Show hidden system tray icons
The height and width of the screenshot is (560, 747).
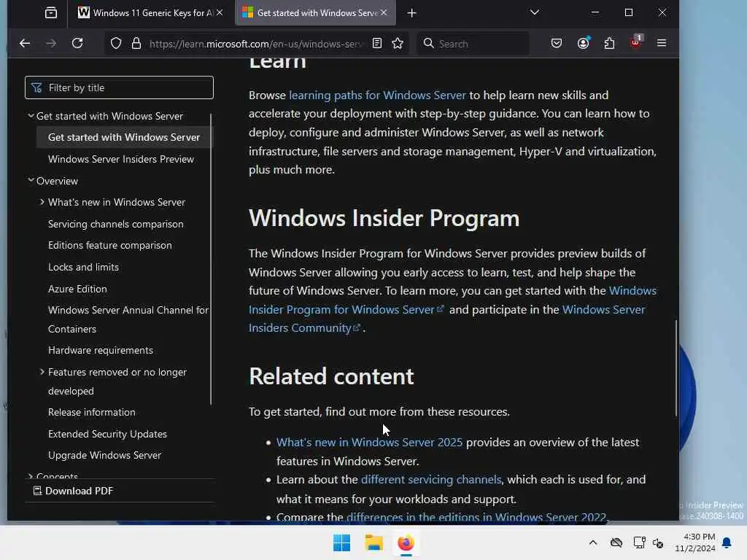593,542
